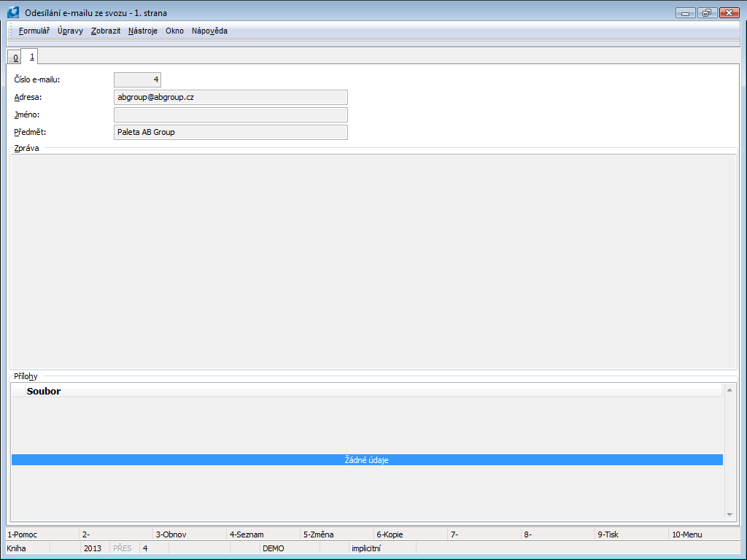Click the 7- function key button
This screenshot has width=747, height=560.
(484, 534)
